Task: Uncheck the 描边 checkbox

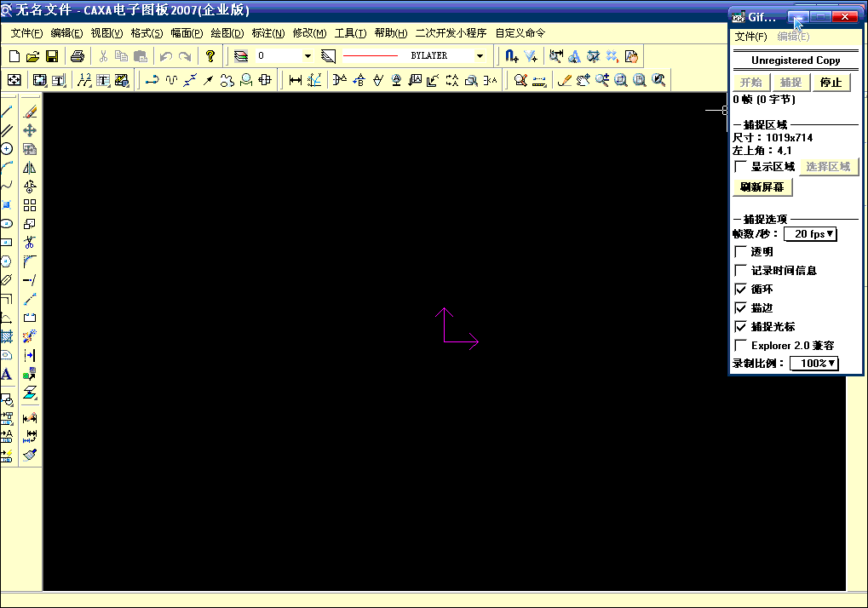Action: (740, 307)
